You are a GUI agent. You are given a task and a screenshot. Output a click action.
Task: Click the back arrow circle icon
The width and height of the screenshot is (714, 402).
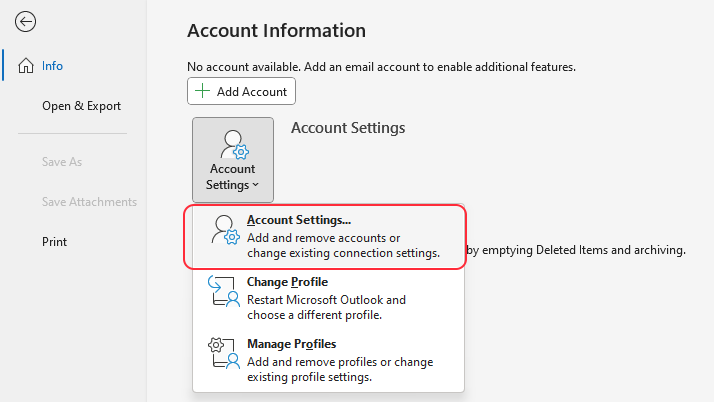click(25, 21)
